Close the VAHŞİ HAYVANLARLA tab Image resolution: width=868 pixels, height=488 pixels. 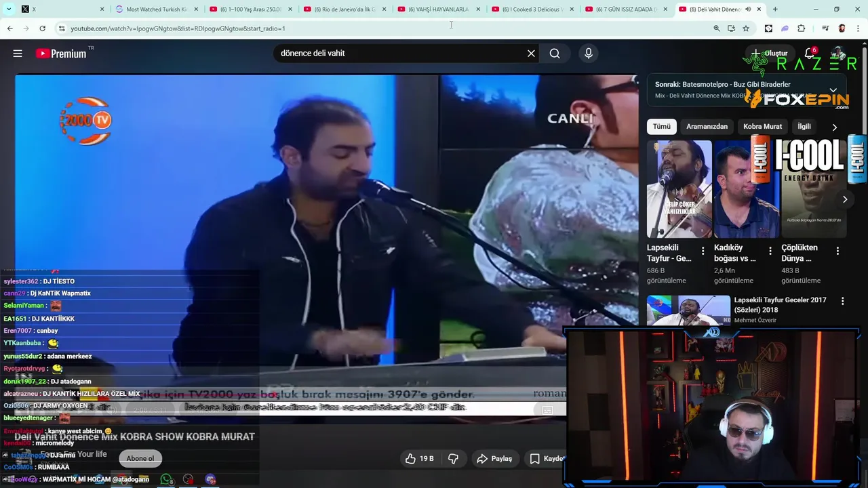[x=478, y=9]
